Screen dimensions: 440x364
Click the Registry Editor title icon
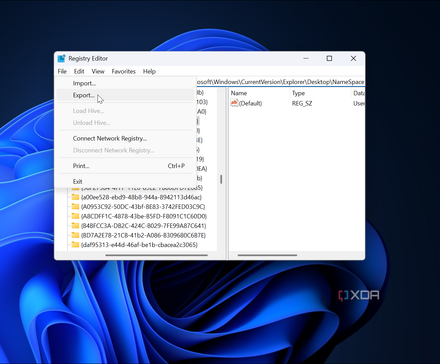tap(61, 58)
